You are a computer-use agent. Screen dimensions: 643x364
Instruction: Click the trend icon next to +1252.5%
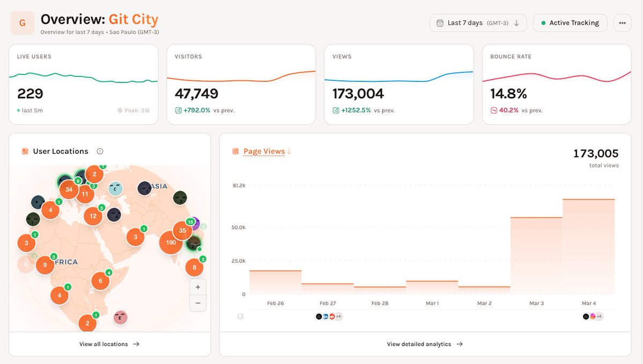coord(336,110)
